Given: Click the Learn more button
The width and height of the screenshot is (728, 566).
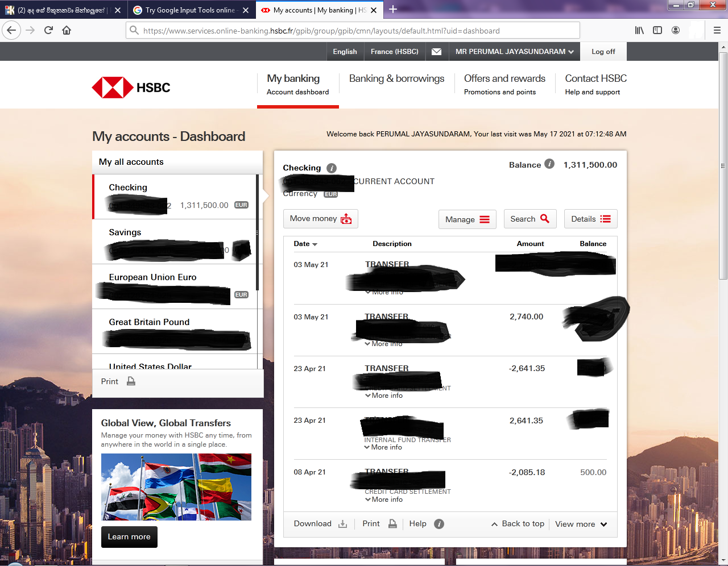Looking at the screenshot, I should pyautogui.click(x=129, y=537).
